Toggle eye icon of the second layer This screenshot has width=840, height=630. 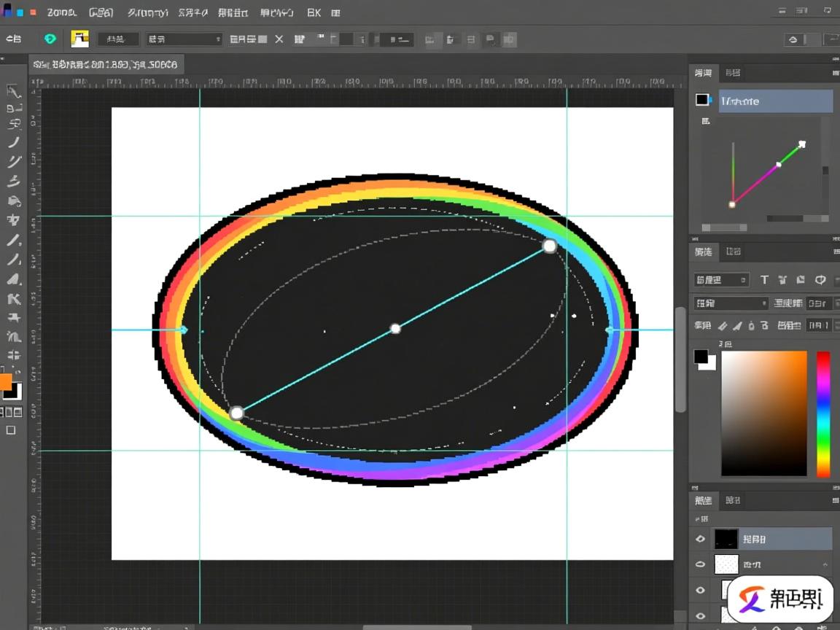[701, 564]
